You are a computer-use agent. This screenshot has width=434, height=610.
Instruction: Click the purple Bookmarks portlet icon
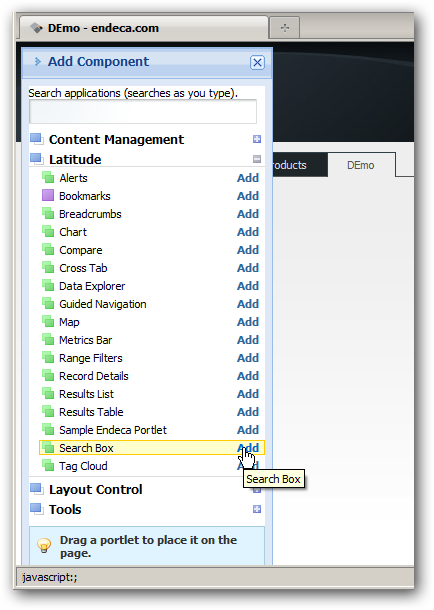click(x=48, y=195)
